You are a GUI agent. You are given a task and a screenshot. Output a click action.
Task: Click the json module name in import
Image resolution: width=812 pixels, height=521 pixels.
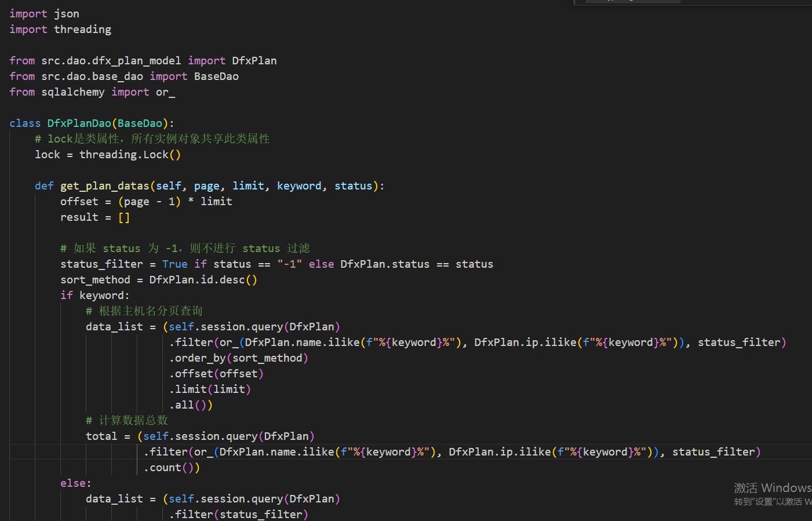pos(67,14)
